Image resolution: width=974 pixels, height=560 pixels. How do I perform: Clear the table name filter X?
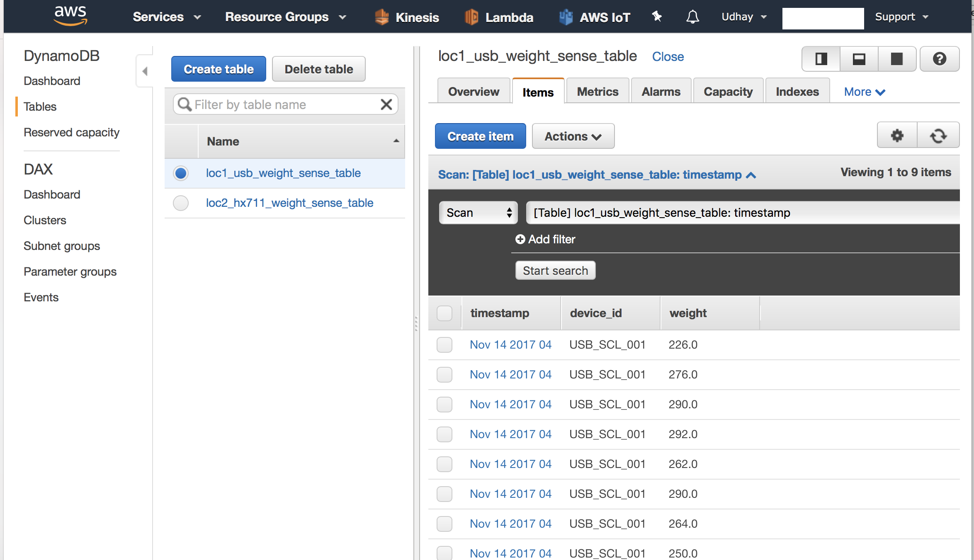click(x=386, y=104)
